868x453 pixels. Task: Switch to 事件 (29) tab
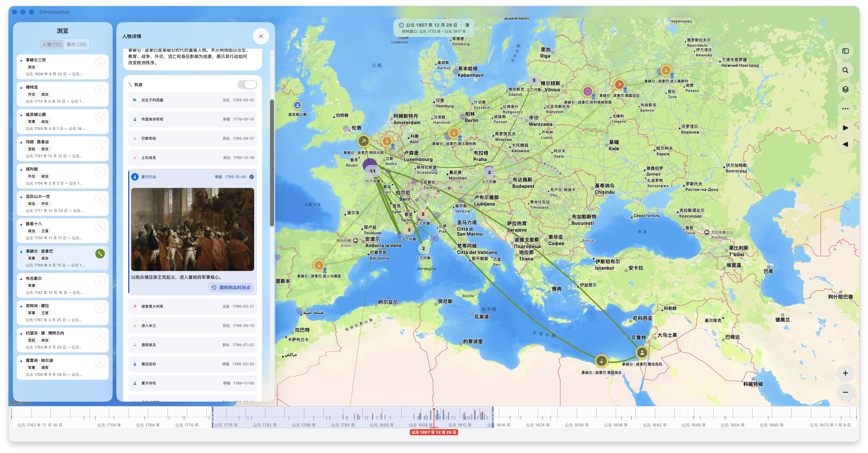(76, 44)
